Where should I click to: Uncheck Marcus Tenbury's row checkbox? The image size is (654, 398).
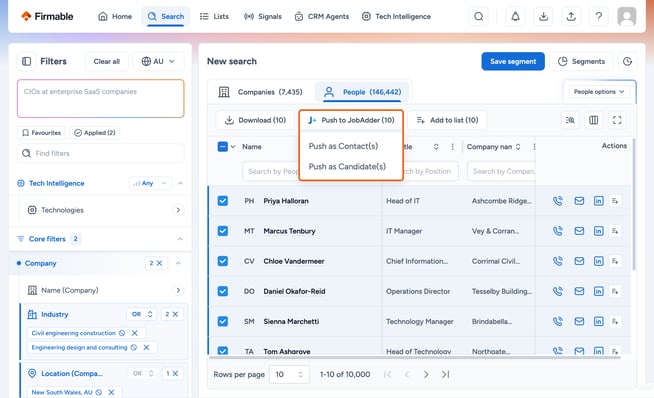(x=223, y=231)
